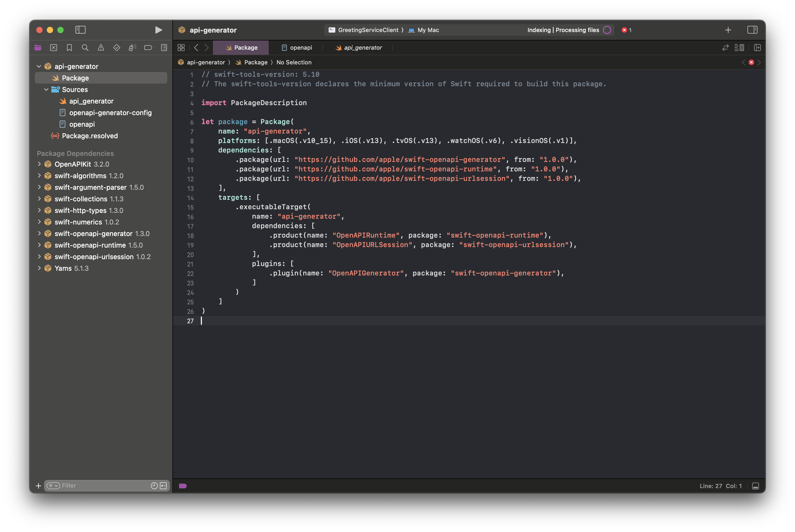This screenshot has width=795, height=532.
Task: Open the Source Control navigator icon
Action: (54, 48)
